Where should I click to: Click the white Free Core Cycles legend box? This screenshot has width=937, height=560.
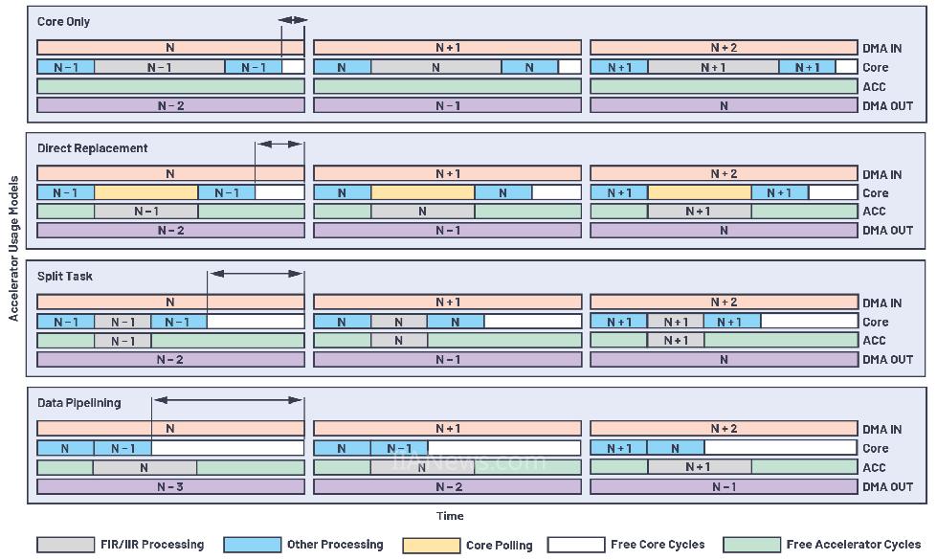click(575, 545)
